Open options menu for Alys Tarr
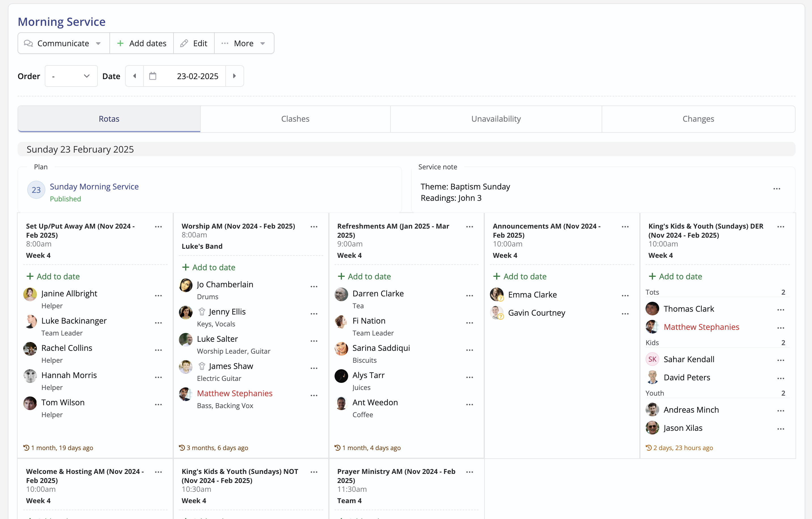812x519 pixels. (470, 377)
